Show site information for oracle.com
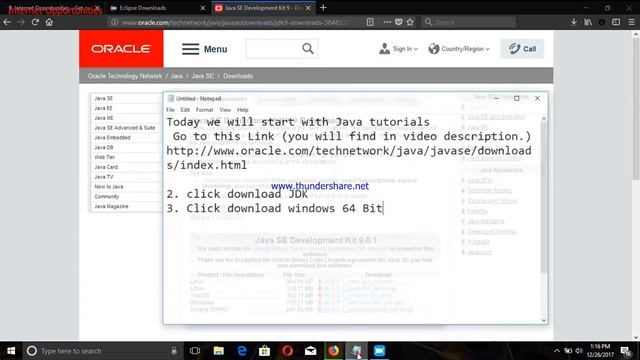 point(115,22)
